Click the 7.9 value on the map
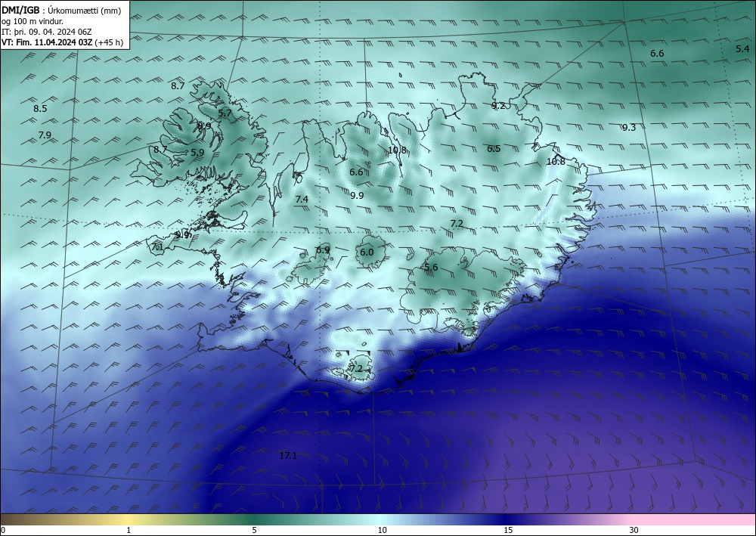 [x=45, y=135]
